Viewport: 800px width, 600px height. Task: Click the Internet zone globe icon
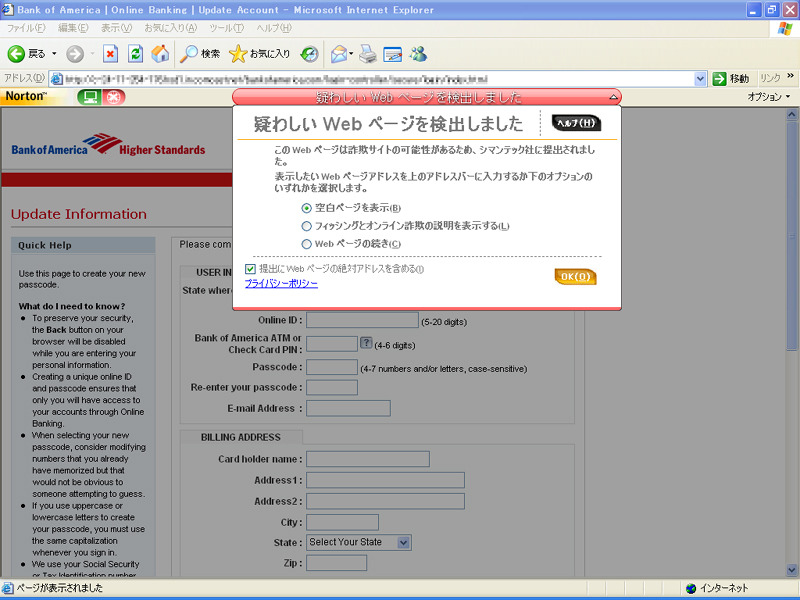coord(691,588)
